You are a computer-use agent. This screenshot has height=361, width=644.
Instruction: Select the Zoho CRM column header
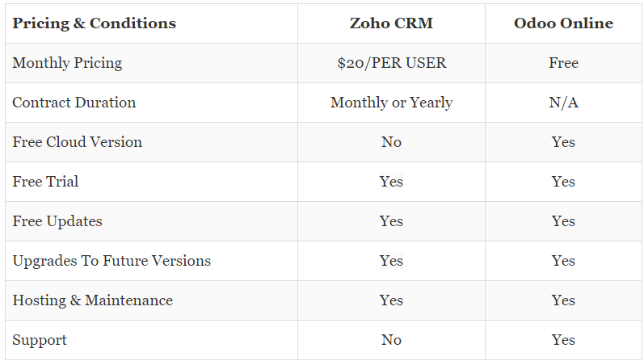coord(391,23)
